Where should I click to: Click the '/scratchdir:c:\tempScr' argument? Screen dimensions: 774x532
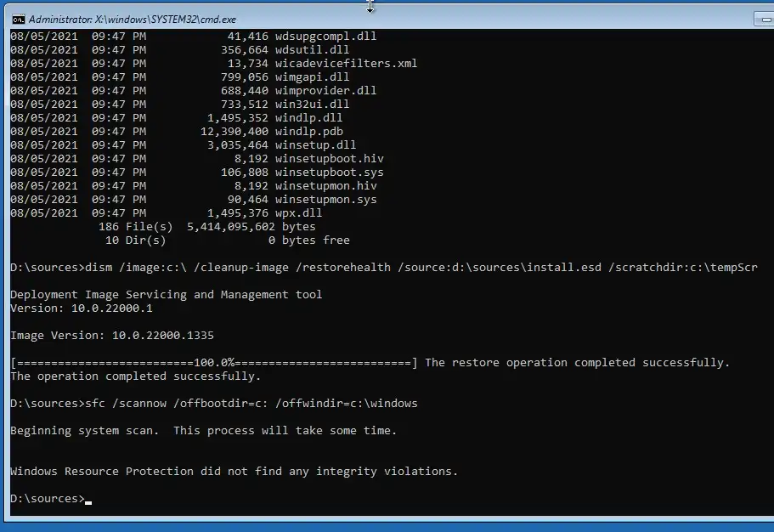point(683,267)
